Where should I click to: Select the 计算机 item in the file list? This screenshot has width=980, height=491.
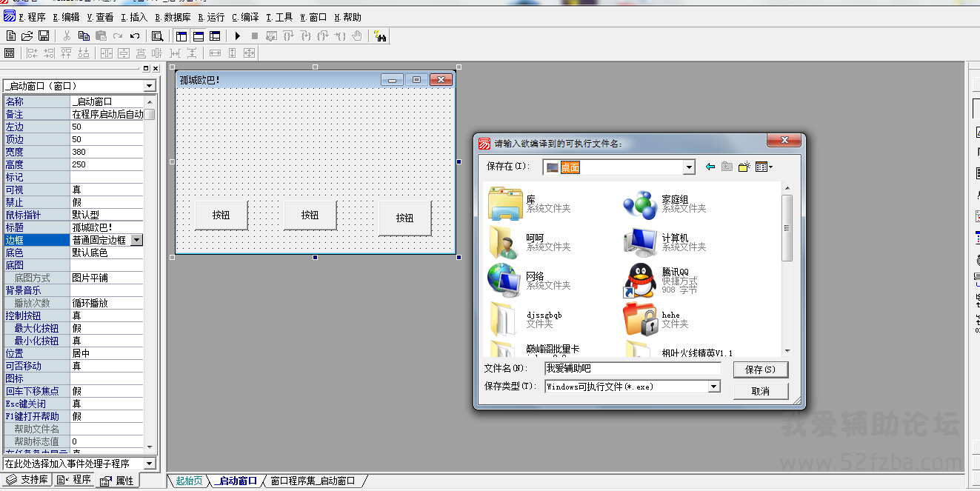point(665,242)
